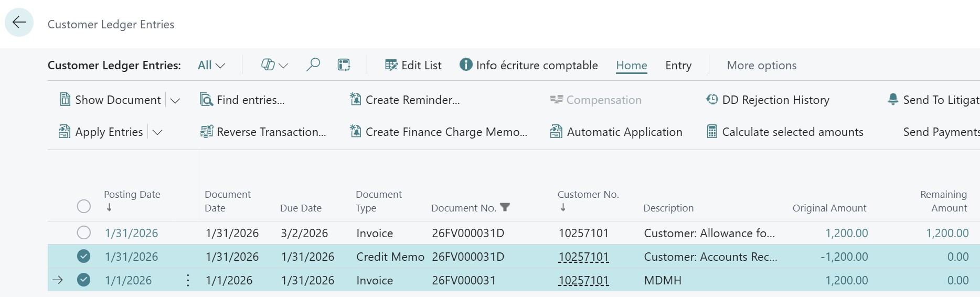This screenshot has width=980, height=297.
Task: Click Find entries action
Action: [x=242, y=100]
